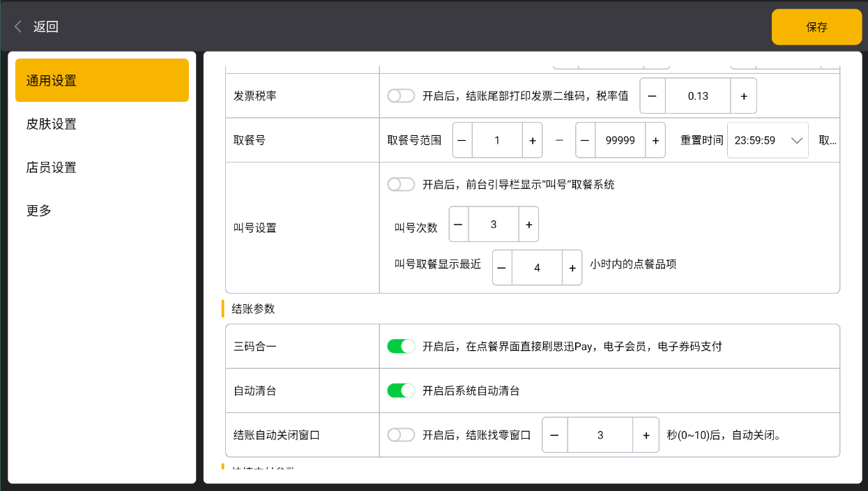Viewport: 868px width, 491px height.
Task: Enable the 发票税率 invoice QR toggle
Action: pyautogui.click(x=401, y=96)
